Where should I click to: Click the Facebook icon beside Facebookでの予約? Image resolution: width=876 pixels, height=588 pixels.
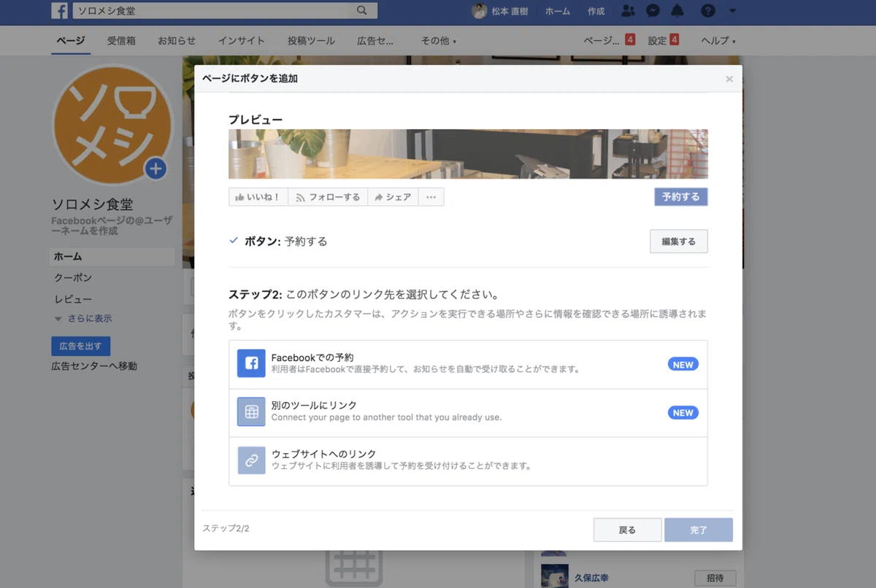click(251, 363)
